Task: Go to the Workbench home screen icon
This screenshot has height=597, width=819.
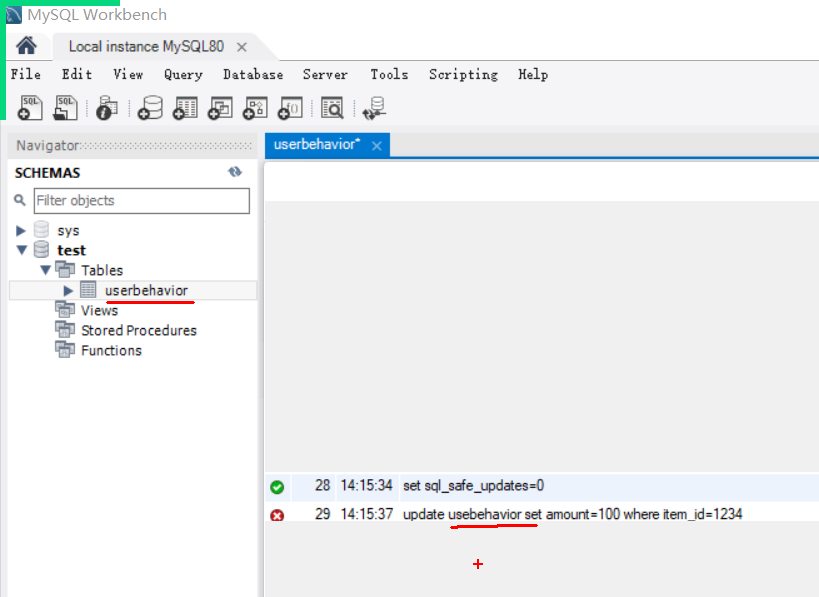Action: (x=26, y=46)
